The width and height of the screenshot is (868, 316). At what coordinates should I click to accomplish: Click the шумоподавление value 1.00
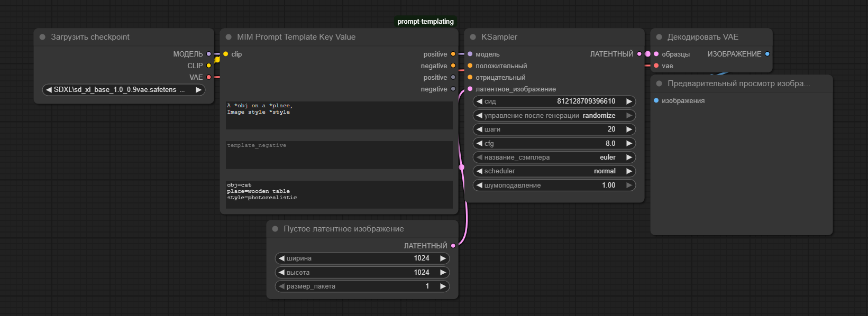(x=609, y=185)
